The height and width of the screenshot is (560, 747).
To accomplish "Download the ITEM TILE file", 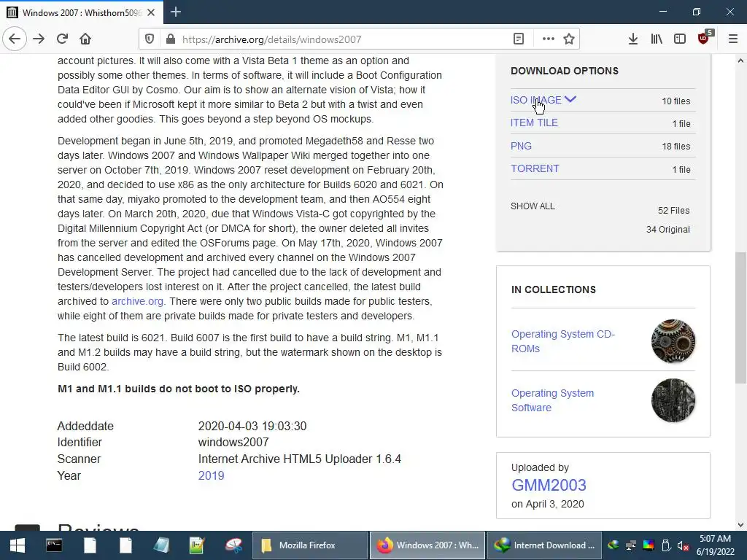I will coord(534,122).
